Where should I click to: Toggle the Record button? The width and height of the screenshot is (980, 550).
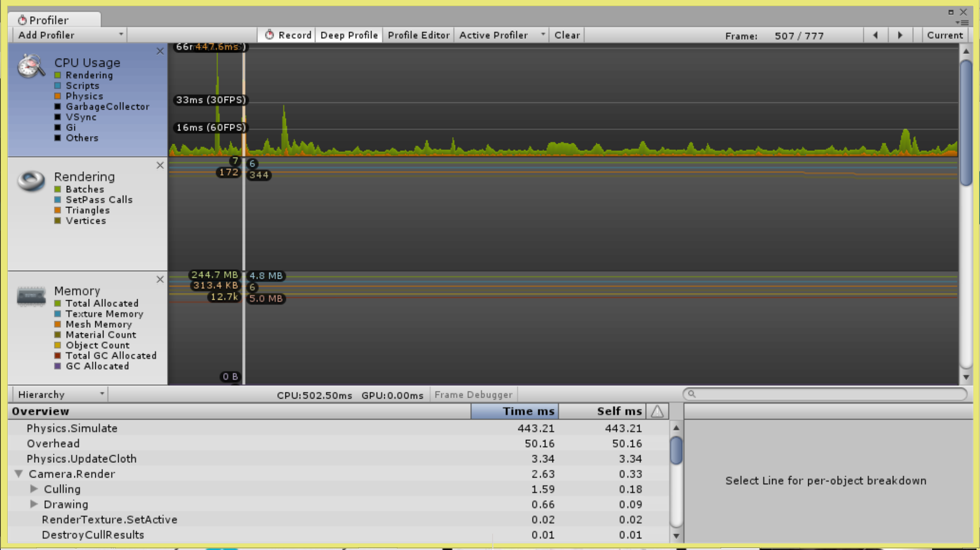287,35
